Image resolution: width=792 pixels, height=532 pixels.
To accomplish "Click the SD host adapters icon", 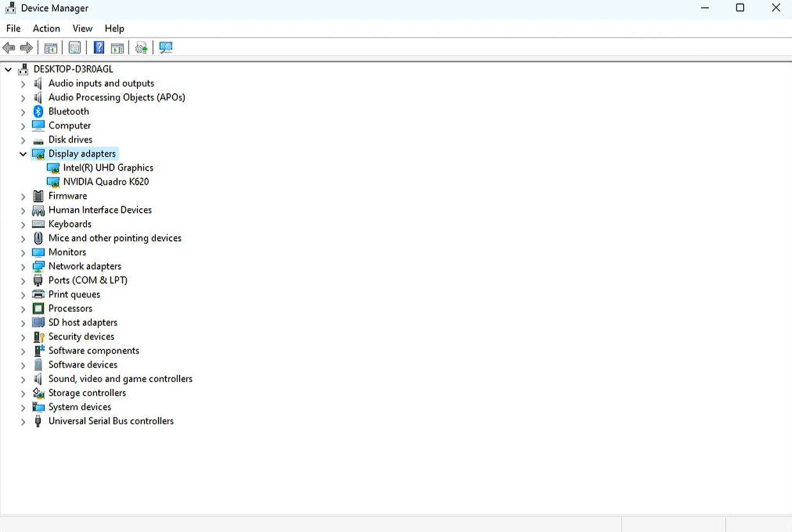I will point(38,323).
